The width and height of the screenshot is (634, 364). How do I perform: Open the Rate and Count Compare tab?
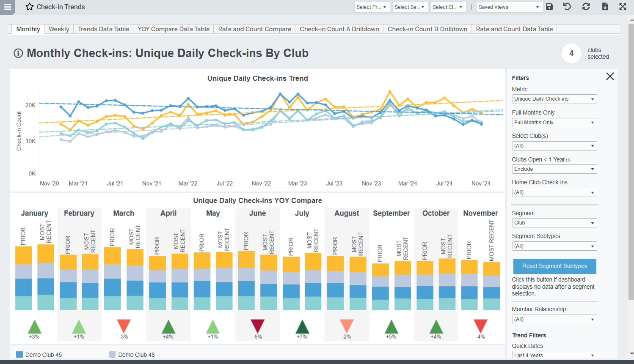255,29
